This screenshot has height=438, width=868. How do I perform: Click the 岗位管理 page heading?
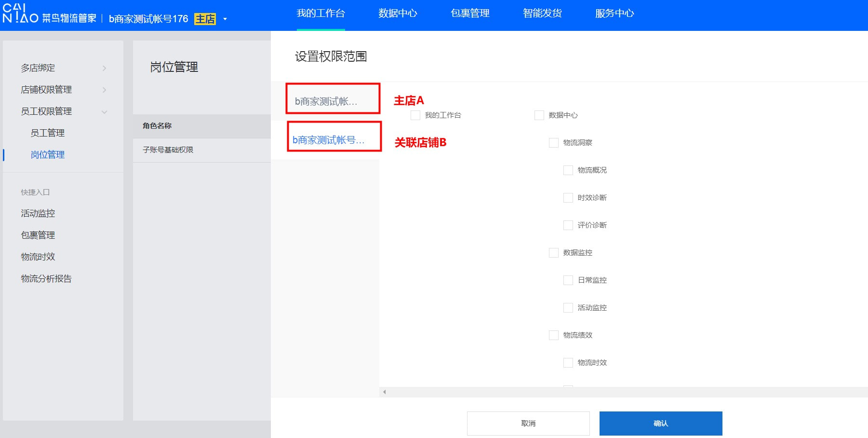tap(174, 67)
